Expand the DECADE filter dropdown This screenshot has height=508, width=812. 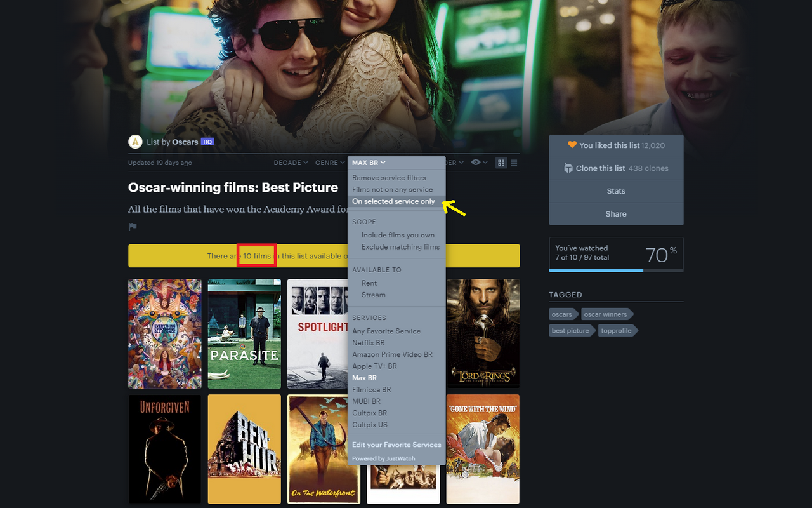291,163
